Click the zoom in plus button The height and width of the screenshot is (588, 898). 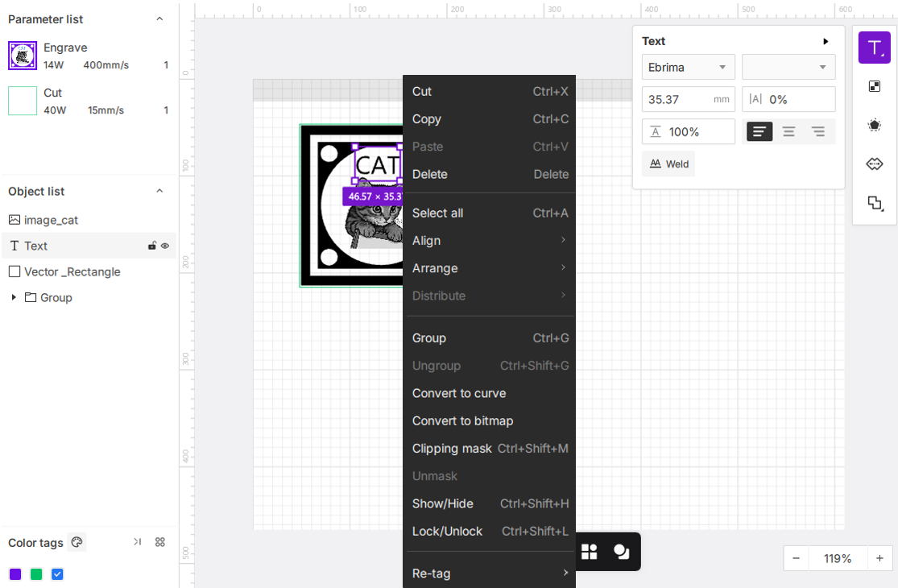coord(879,558)
